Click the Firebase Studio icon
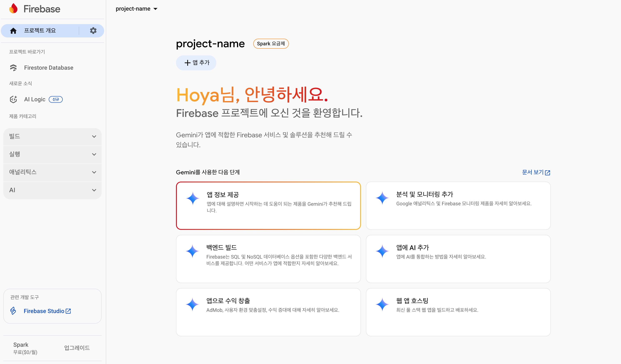Image resolution: width=621 pixels, height=364 pixels. coord(13,311)
